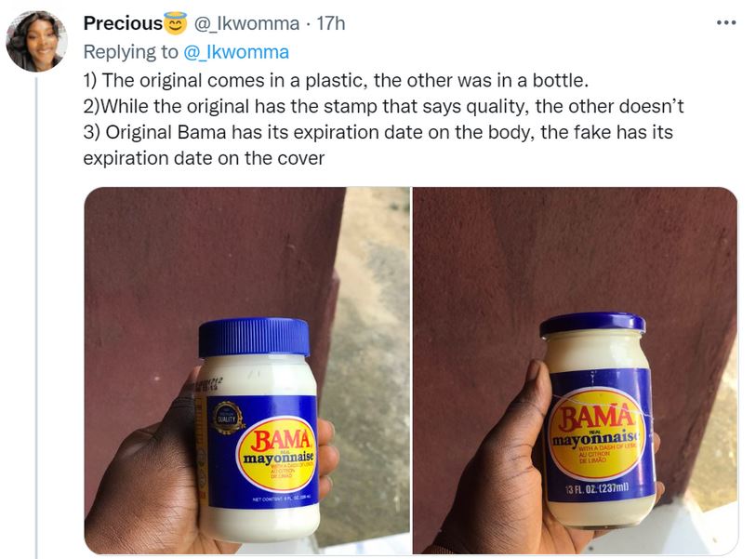Open the left photo of plastic jar
The height and width of the screenshot is (559, 756).
point(246,370)
